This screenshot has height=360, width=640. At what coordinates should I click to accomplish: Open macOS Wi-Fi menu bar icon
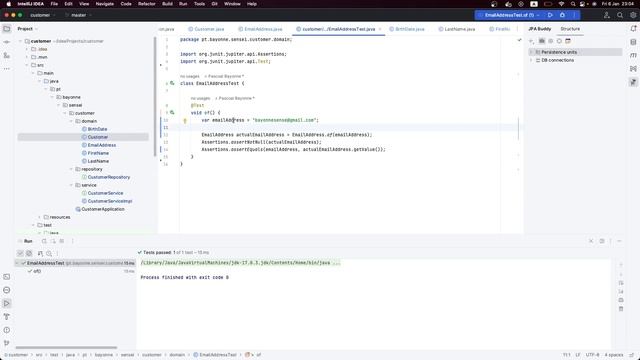coord(561,4)
